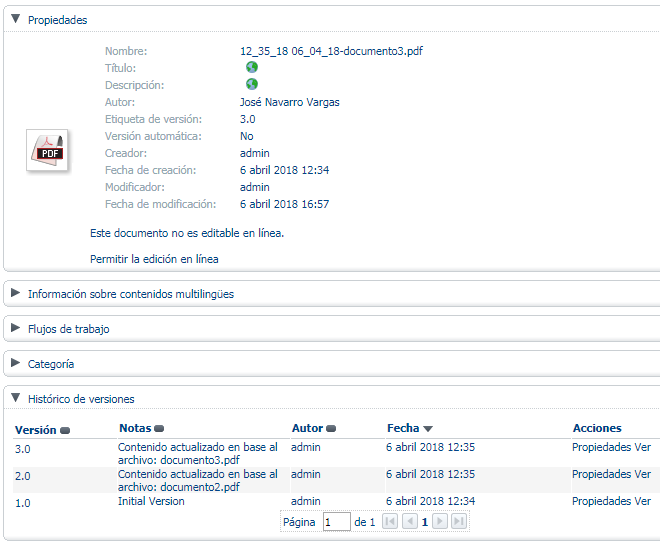Expand Información sobre contenidos multilingües section

[16, 293]
